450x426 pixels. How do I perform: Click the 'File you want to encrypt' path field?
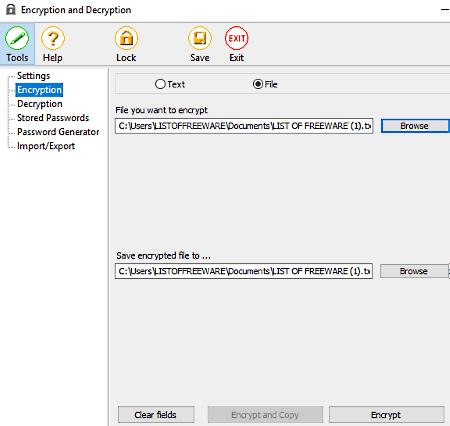tap(244, 126)
